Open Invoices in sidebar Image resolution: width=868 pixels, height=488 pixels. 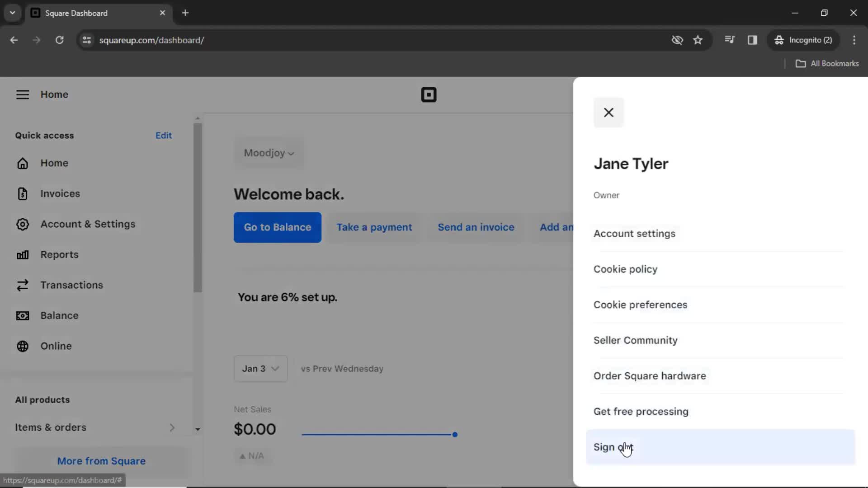point(60,194)
